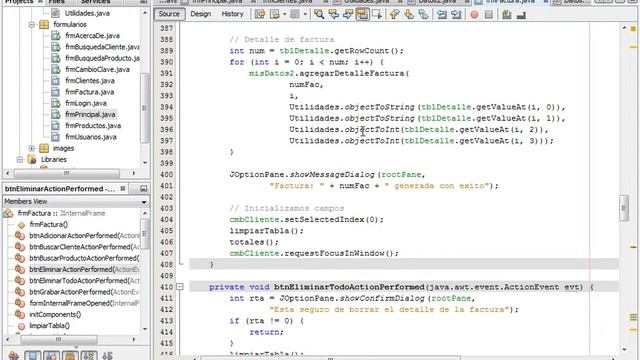The height and width of the screenshot is (360, 640).
Task: Switch to Design view
Action: [200, 14]
